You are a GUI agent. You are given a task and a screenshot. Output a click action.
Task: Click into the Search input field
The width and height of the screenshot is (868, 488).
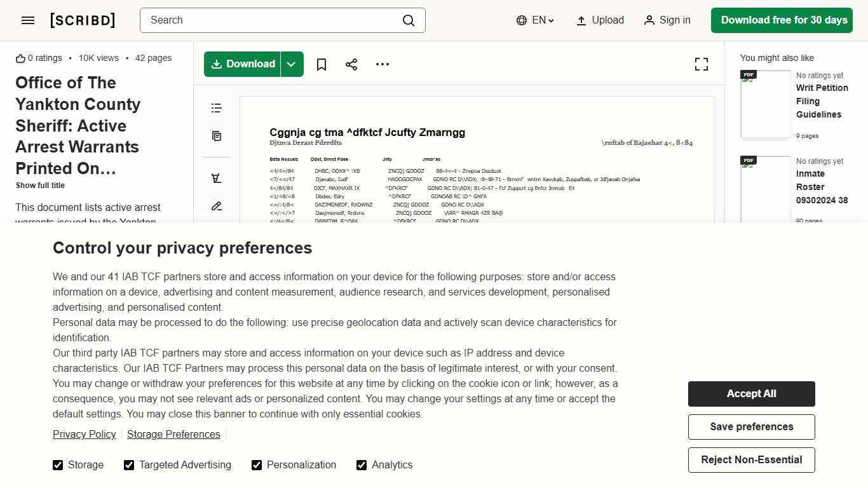pos(270,20)
